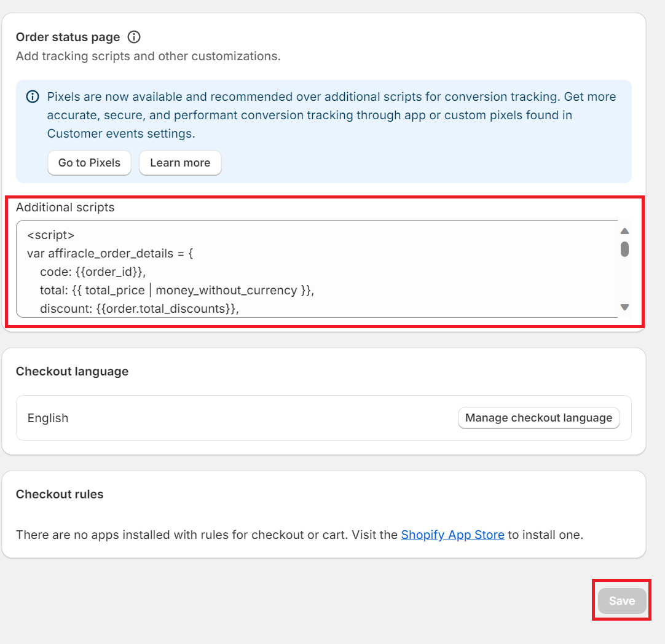Save the checkout settings

(x=621, y=601)
